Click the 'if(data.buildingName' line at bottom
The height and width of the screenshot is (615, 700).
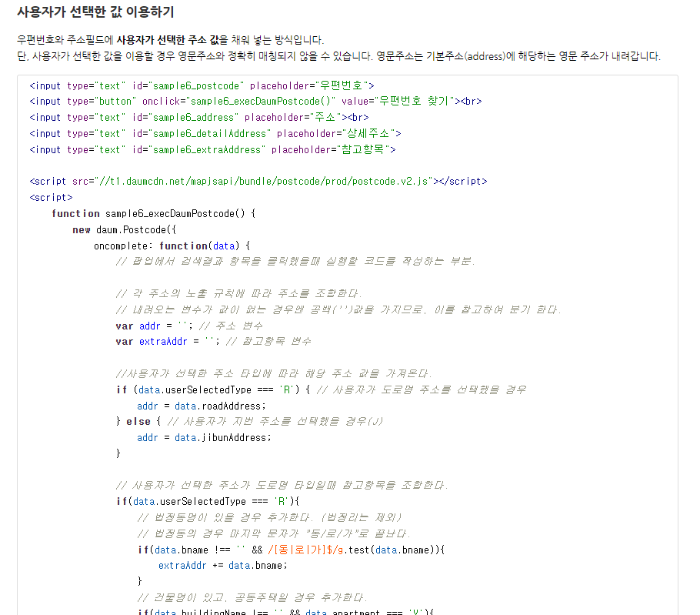tap(285, 611)
